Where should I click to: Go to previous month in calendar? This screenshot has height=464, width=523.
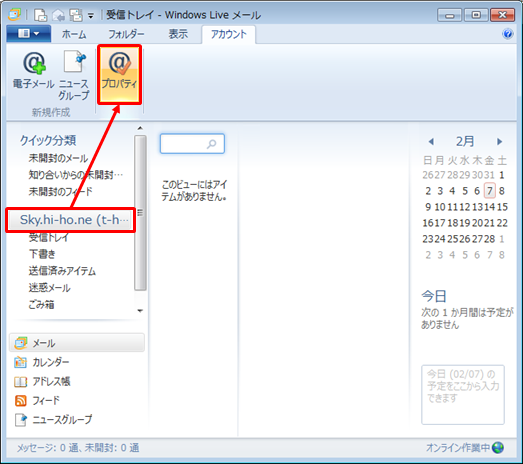tap(431, 141)
